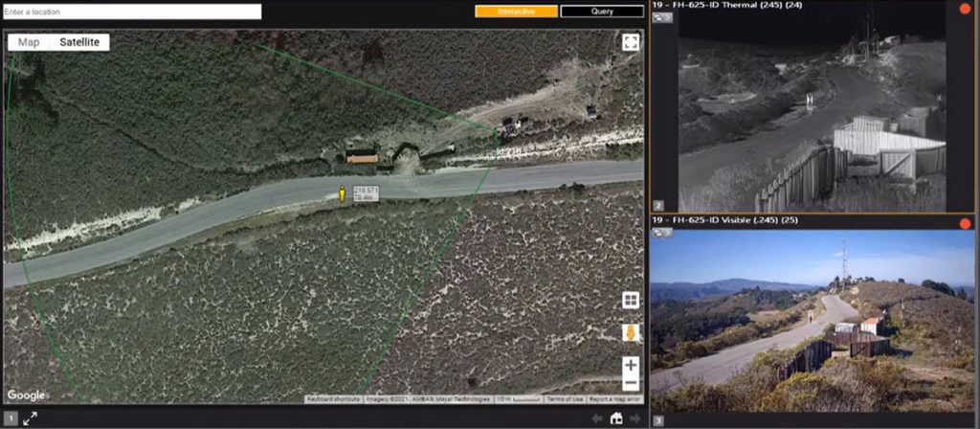Click the Enter a location search field
Screen dimensions: 980x429
[132, 11]
